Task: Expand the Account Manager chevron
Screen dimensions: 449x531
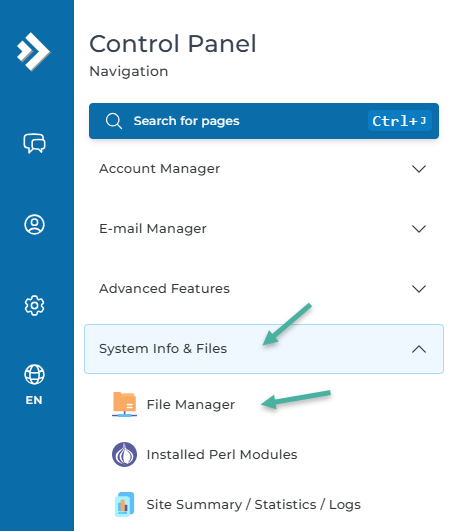Action: click(419, 169)
